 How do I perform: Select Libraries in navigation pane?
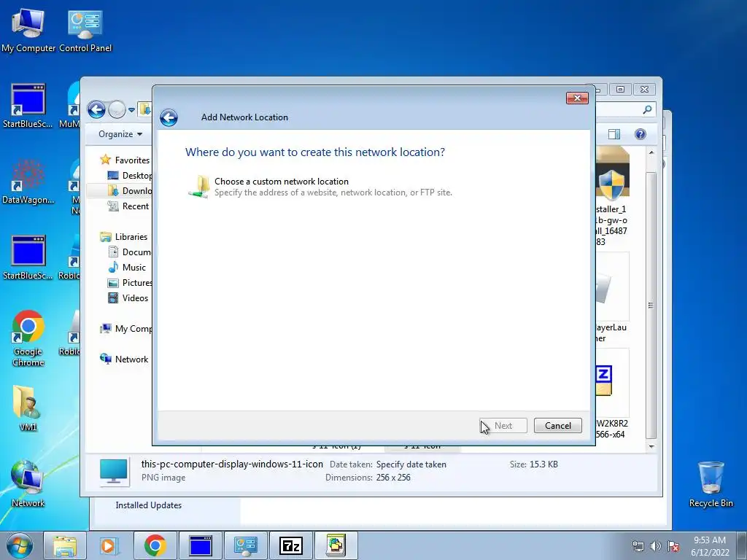[x=124, y=237]
